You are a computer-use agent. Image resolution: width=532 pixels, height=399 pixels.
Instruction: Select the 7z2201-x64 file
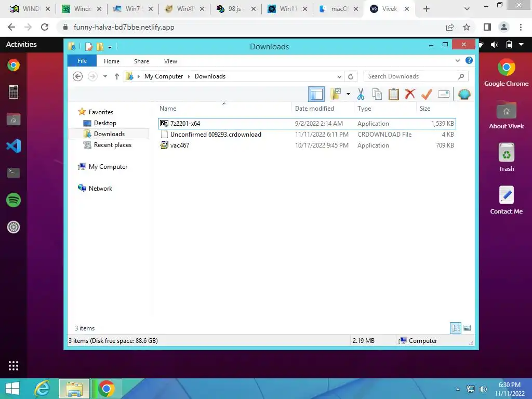[307, 124]
